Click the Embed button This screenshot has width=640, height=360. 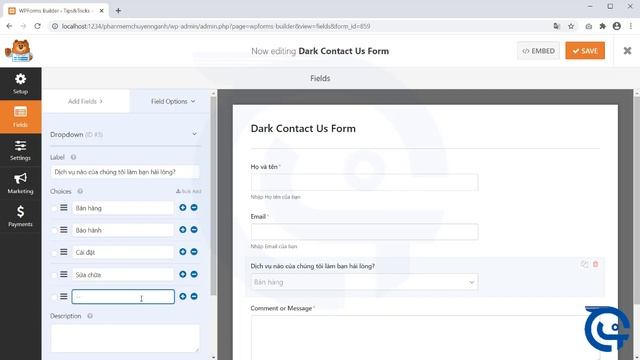coord(538,51)
